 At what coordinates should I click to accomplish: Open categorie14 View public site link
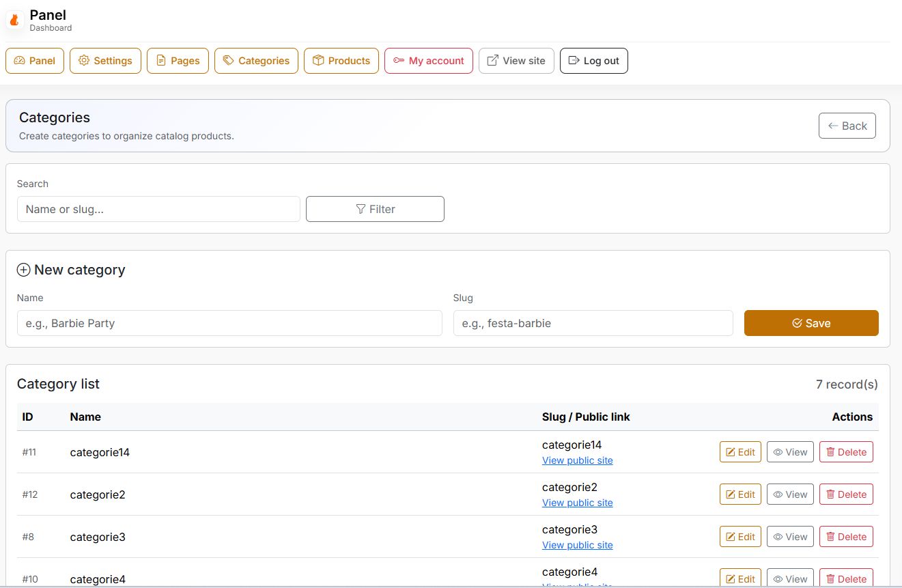click(578, 460)
